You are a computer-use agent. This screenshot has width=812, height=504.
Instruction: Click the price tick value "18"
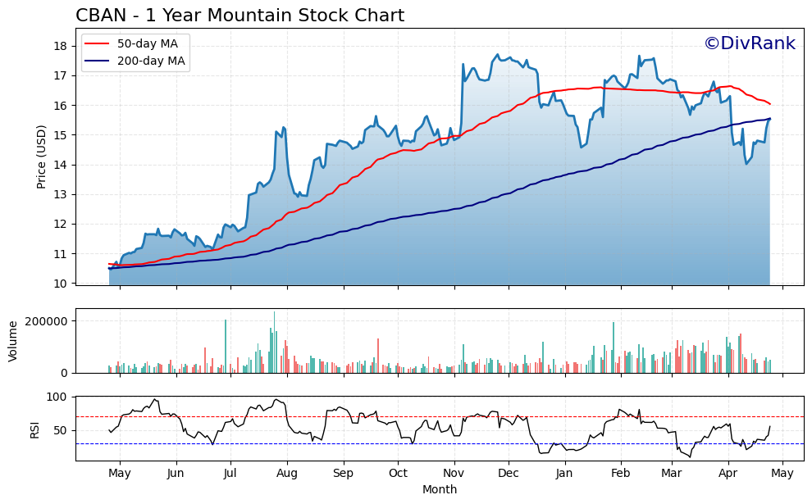click(61, 46)
